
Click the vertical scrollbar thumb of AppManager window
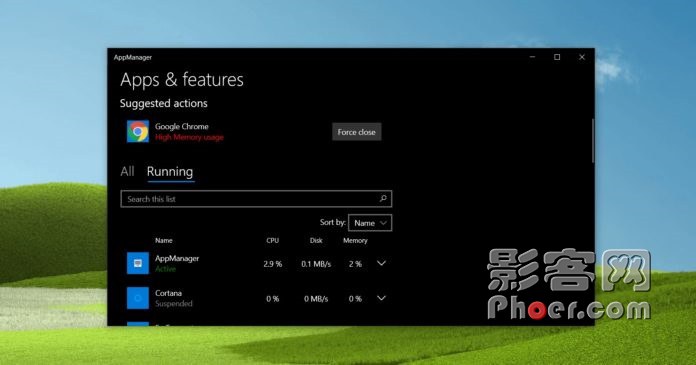tap(593, 140)
